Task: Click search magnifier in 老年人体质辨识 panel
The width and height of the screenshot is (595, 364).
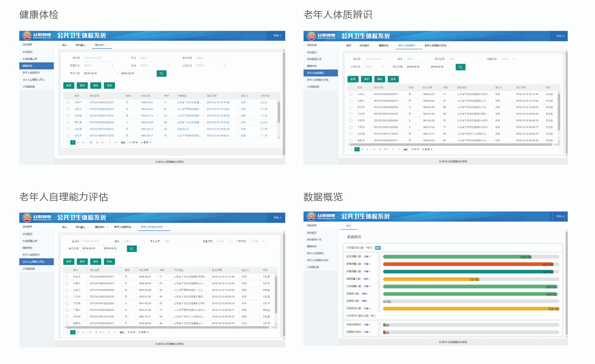Action: pos(460,66)
